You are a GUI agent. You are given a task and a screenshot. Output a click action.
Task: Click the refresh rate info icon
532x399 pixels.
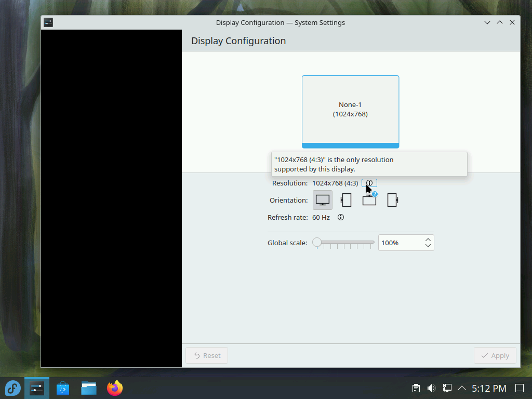pos(341,217)
